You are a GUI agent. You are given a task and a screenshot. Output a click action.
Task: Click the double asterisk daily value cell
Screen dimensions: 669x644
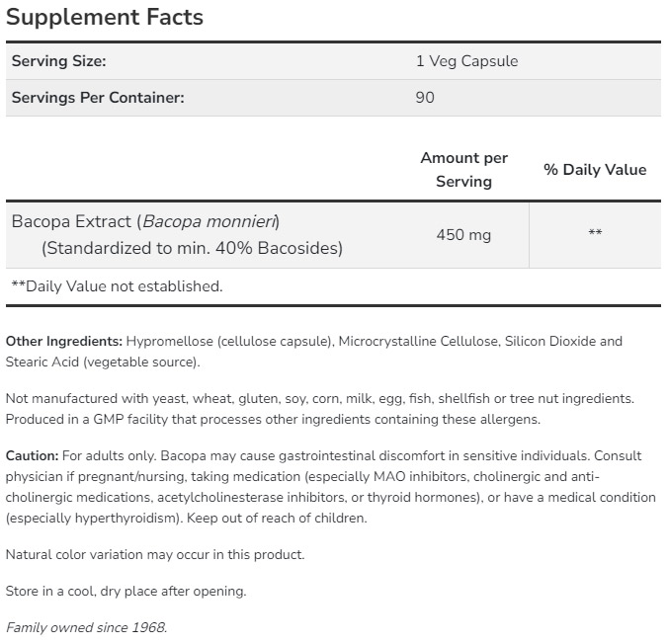[x=595, y=234]
